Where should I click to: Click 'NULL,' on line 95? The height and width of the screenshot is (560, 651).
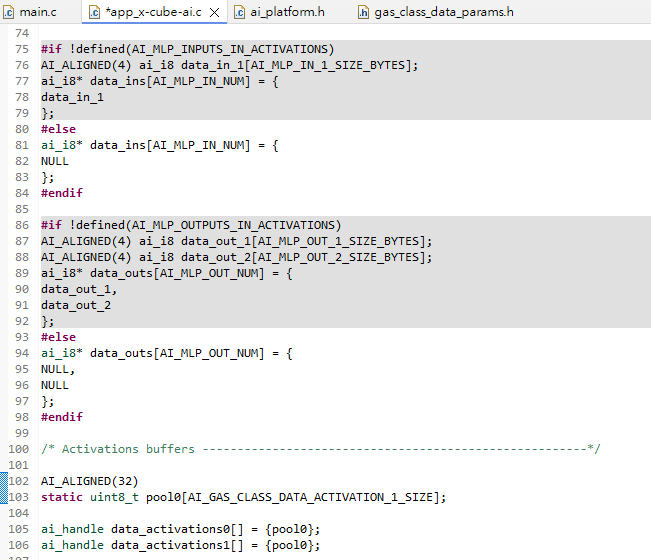point(58,369)
